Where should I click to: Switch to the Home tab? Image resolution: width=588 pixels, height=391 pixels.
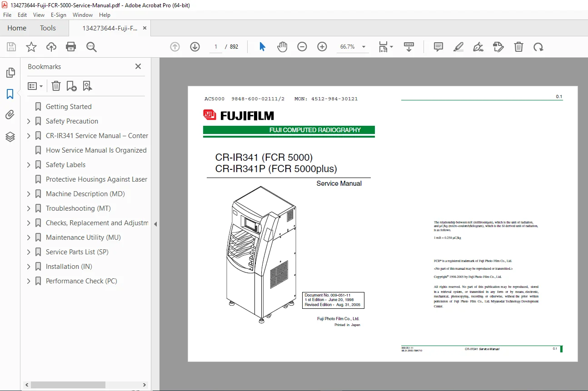coord(17,28)
